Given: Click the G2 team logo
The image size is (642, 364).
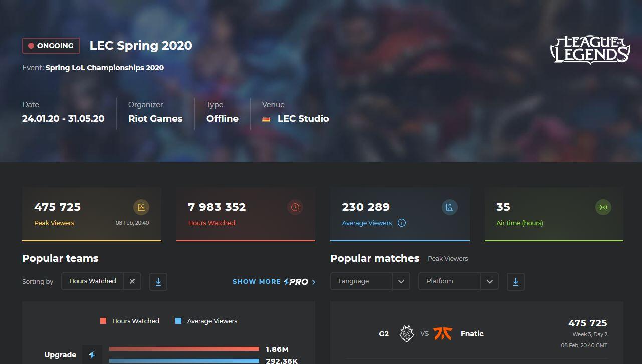Looking at the screenshot, I should (406, 334).
